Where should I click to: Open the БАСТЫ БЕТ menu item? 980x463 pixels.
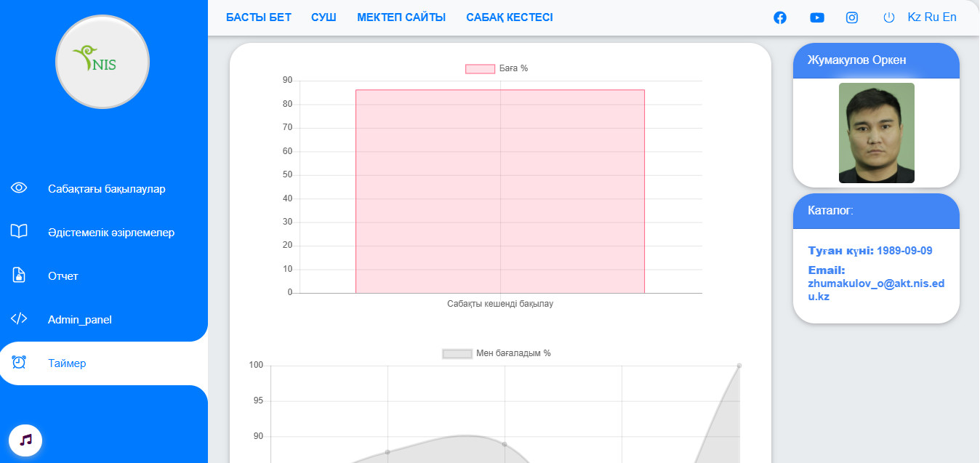click(x=258, y=17)
